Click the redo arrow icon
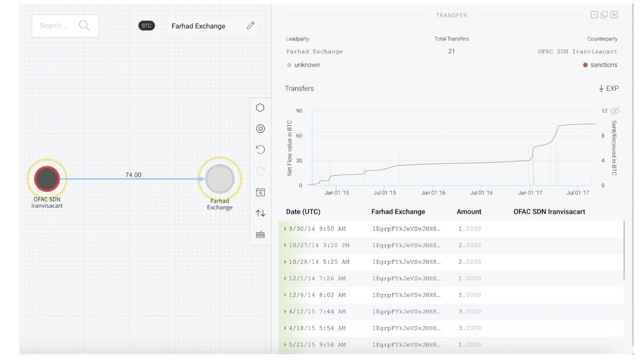Image resolution: width=644 pixels, height=362 pixels. [x=260, y=171]
